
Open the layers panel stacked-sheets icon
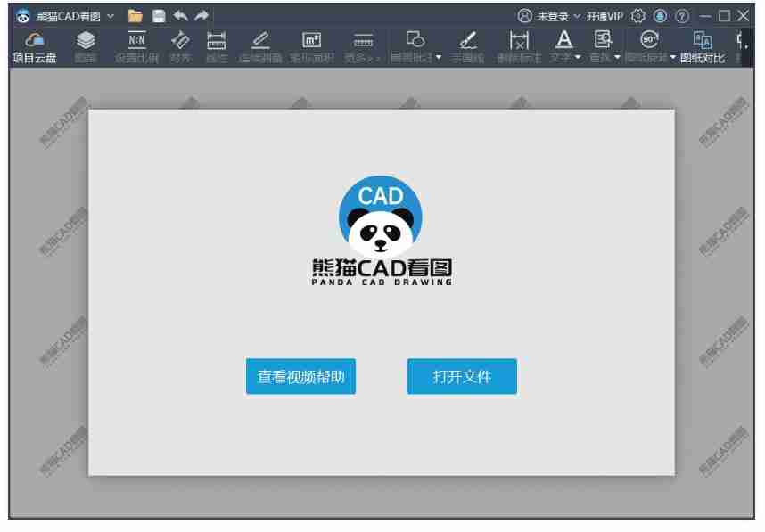tap(86, 40)
